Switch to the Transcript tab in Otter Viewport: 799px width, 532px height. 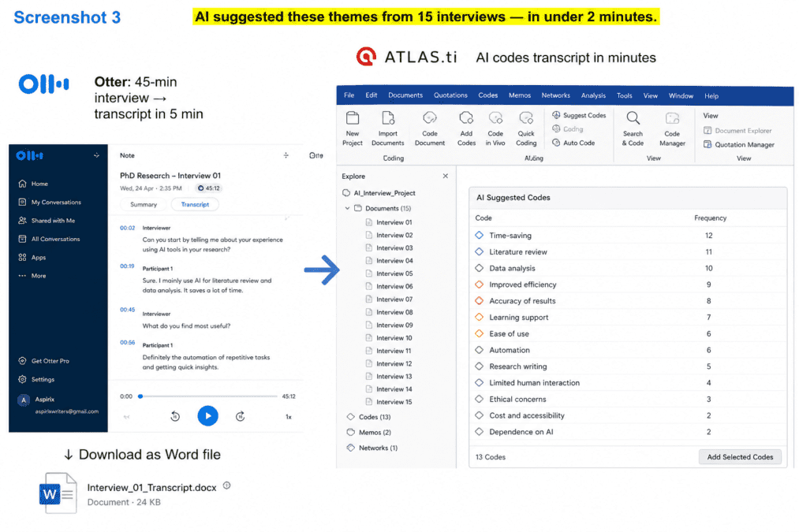(x=195, y=204)
